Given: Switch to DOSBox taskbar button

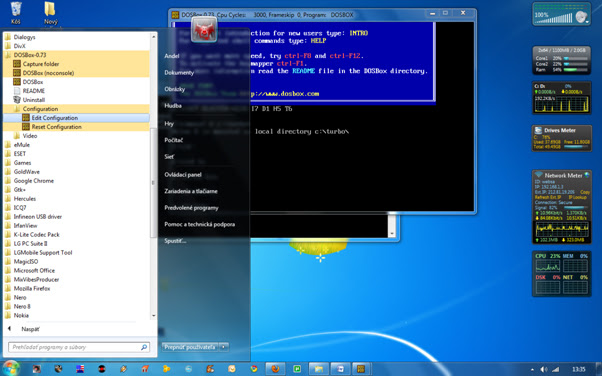Looking at the screenshot, I should coord(361,369).
